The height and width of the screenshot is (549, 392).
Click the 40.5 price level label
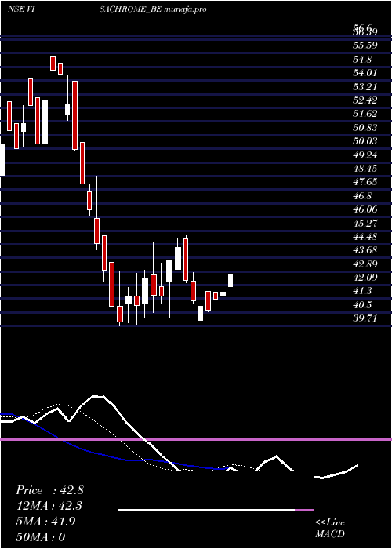click(x=362, y=305)
